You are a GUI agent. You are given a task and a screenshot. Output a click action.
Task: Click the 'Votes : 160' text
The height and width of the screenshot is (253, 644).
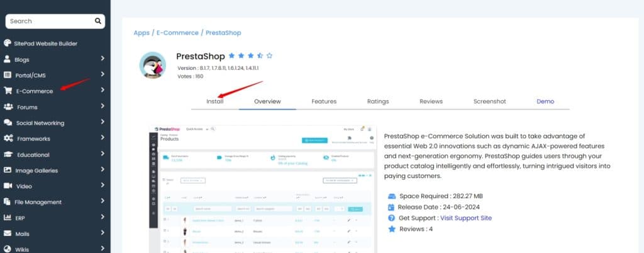click(x=190, y=76)
